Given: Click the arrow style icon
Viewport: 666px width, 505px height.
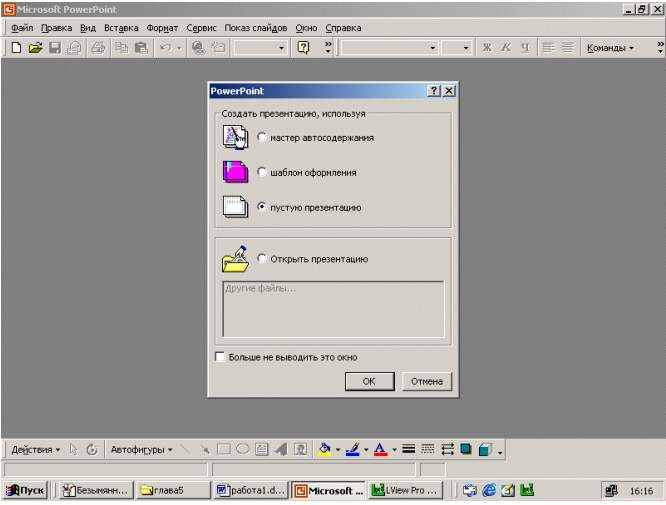Looking at the screenshot, I should 447,449.
